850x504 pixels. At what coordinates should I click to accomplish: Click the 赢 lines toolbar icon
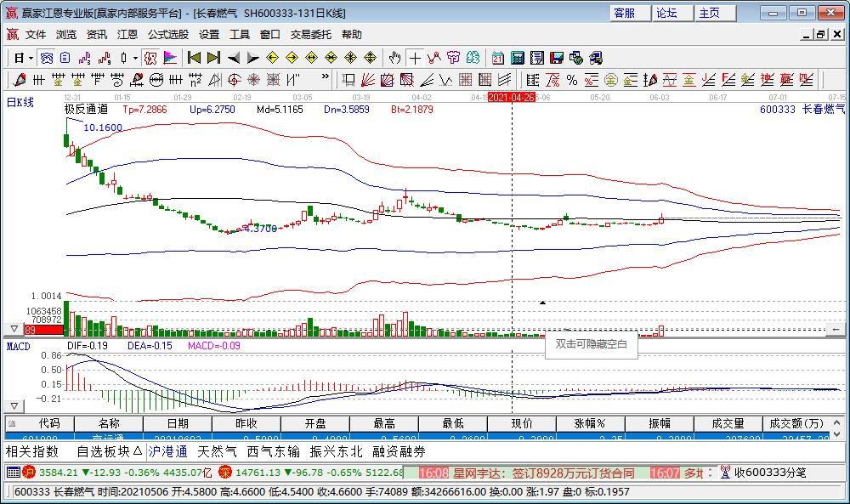pos(786,80)
